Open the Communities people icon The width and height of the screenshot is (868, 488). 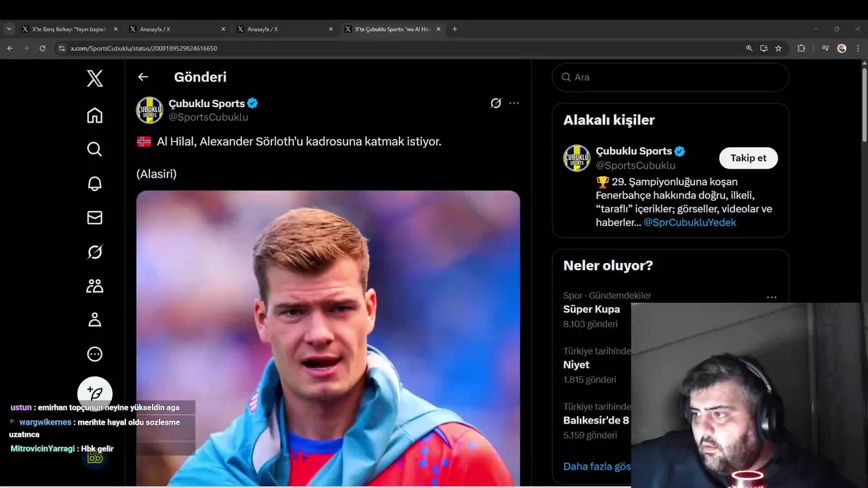point(95,286)
